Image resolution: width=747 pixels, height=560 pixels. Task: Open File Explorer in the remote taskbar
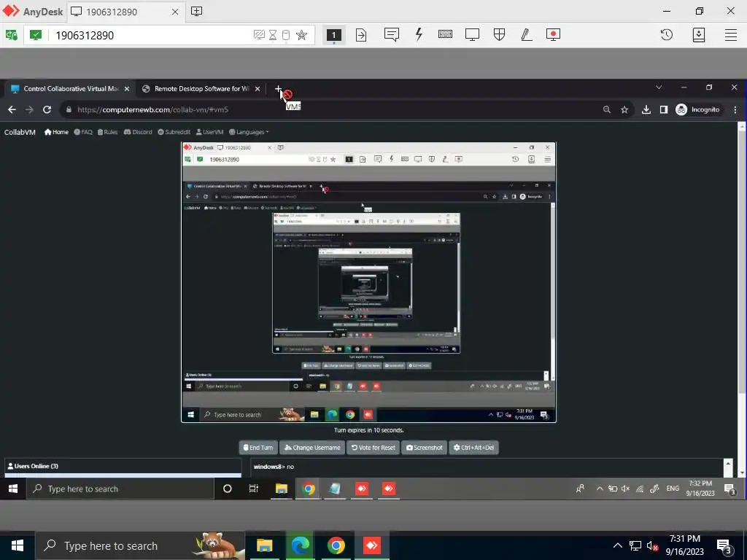coord(282,489)
